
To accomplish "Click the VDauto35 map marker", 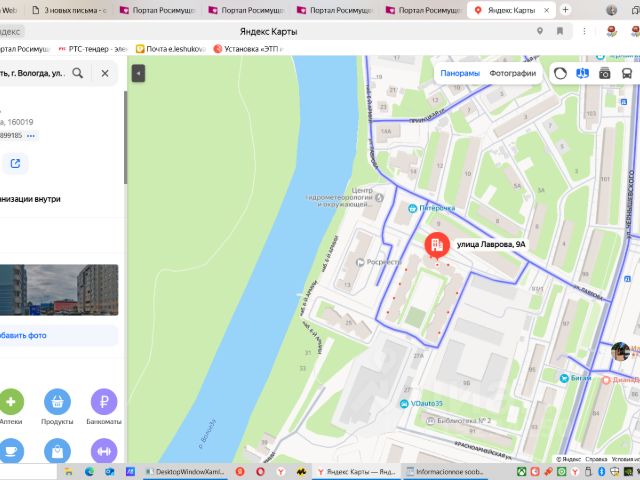I will (404, 404).
